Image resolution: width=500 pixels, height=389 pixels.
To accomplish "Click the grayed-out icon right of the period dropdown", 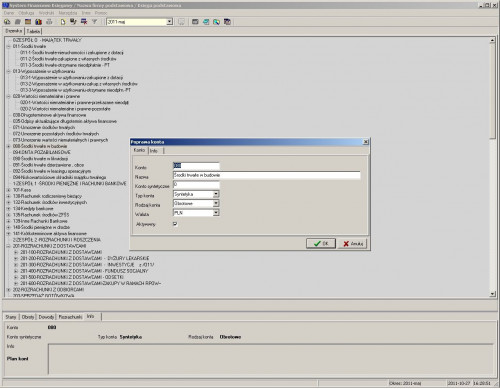I will click(181, 22).
